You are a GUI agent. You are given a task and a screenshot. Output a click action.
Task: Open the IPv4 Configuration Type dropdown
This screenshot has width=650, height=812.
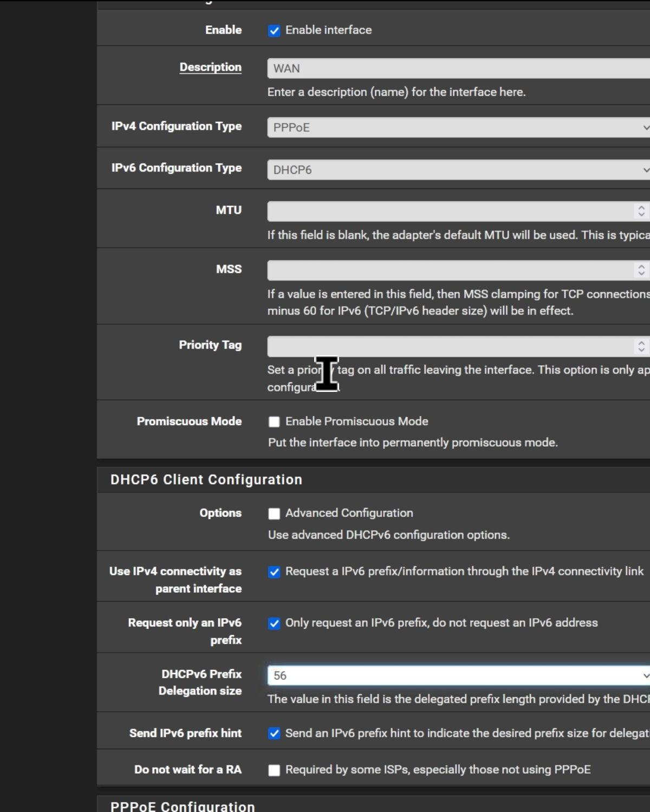pos(458,127)
